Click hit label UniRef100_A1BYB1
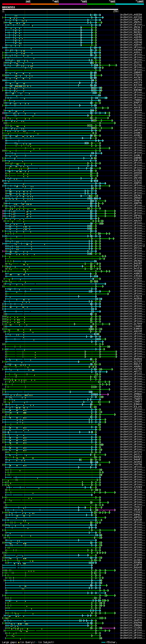The width and height of the screenshot is (146, 644). (x=131, y=35)
